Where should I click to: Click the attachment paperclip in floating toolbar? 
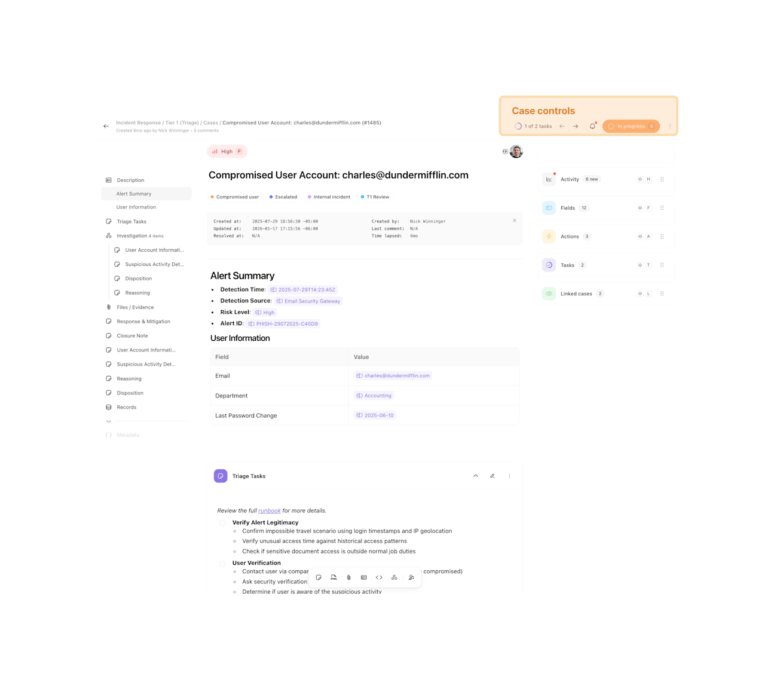[349, 577]
